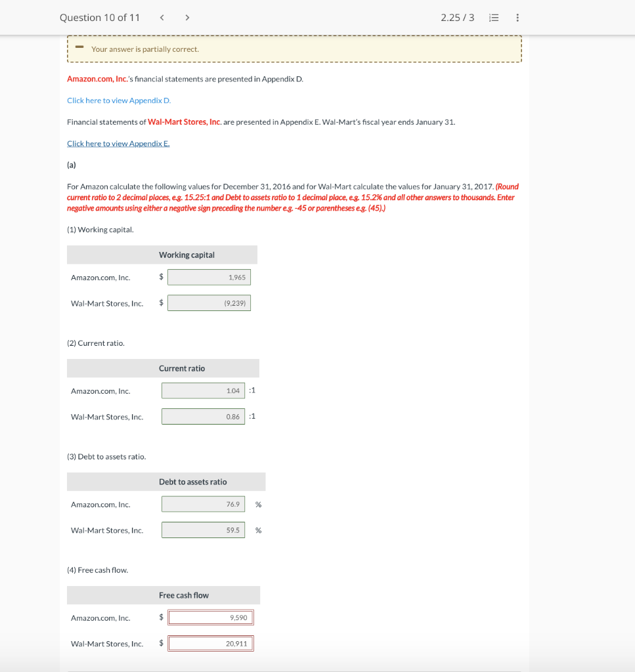The width and height of the screenshot is (635, 672).
Task: Click the '(2) Current ratio.' label
Action: point(96,343)
